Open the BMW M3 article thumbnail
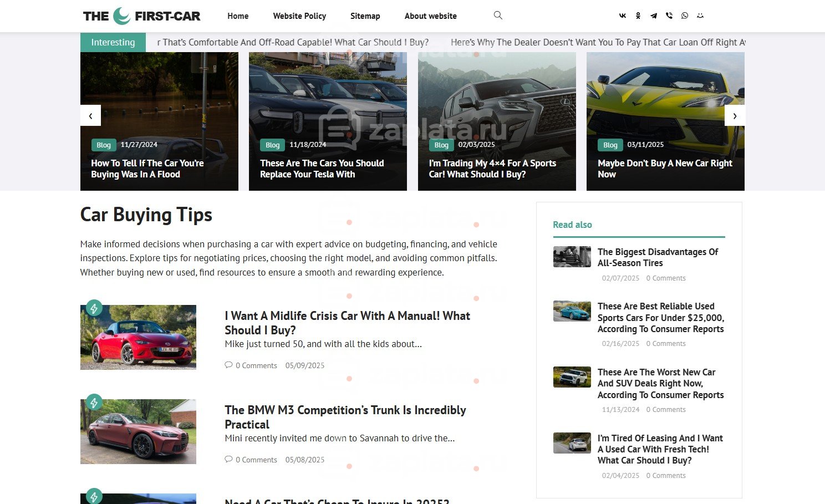825x504 pixels. 138,431
